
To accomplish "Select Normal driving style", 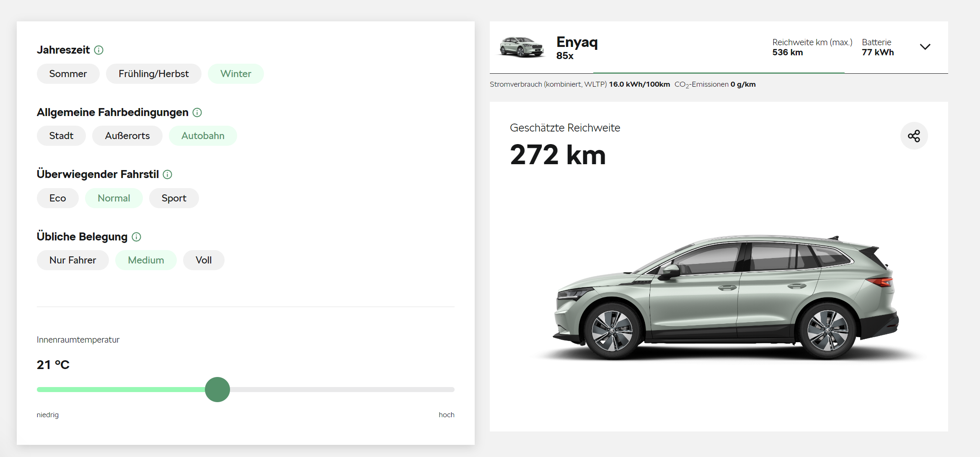I will (x=114, y=198).
